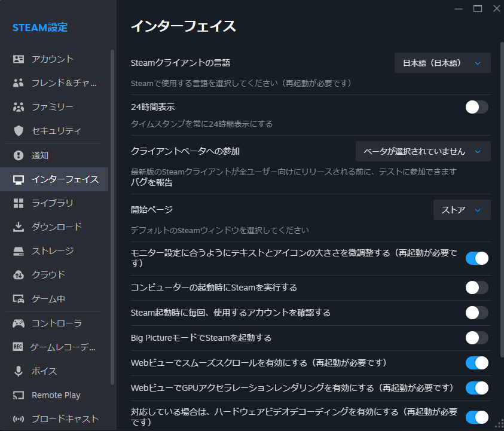Click the sidebar vertical scrollbar
This screenshot has height=431, width=504.
[x=112, y=217]
